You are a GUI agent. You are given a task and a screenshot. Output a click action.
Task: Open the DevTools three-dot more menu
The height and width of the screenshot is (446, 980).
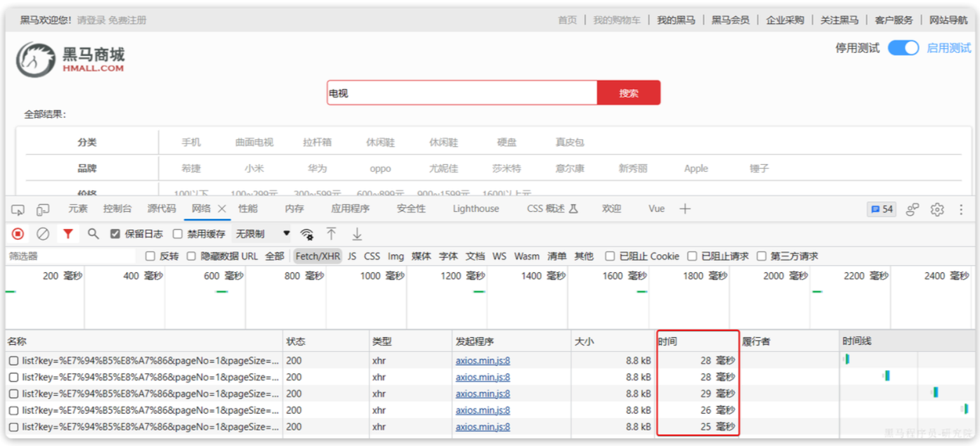coord(962,209)
